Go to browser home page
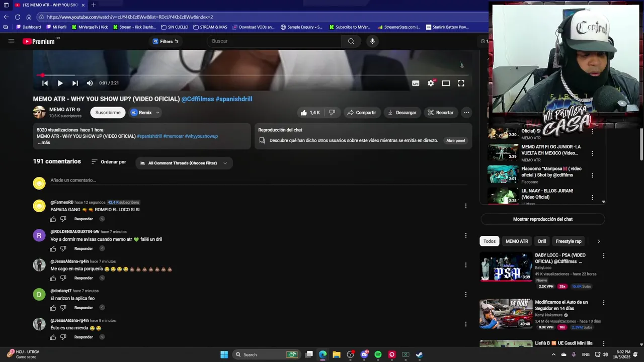 click(29, 17)
